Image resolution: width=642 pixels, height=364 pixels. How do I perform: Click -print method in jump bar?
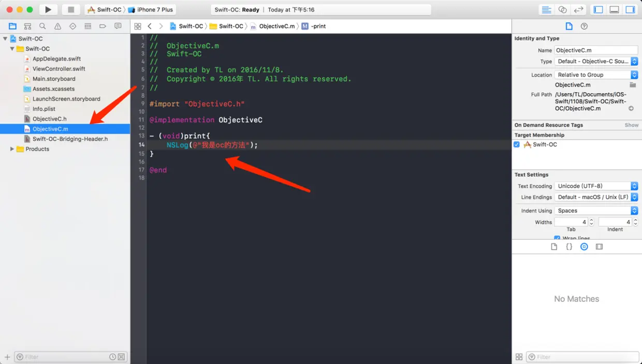tap(314, 26)
